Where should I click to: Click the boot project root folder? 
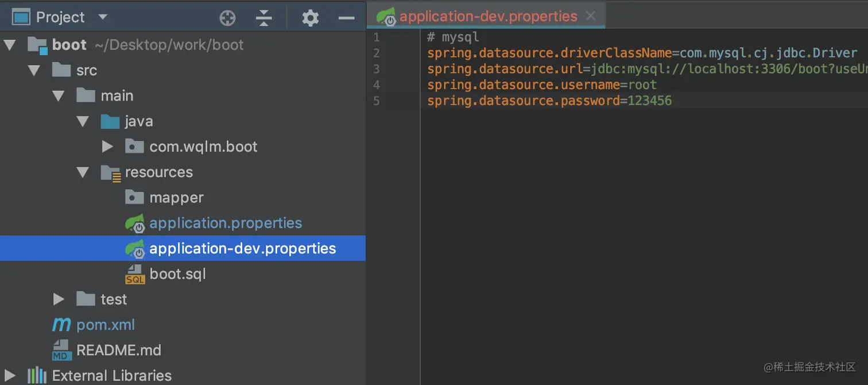[69, 44]
